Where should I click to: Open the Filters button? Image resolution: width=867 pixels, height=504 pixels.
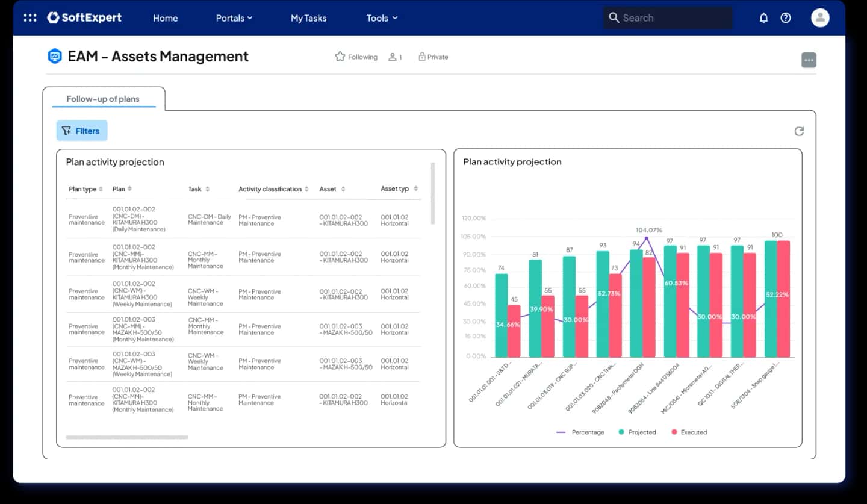click(x=82, y=131)
